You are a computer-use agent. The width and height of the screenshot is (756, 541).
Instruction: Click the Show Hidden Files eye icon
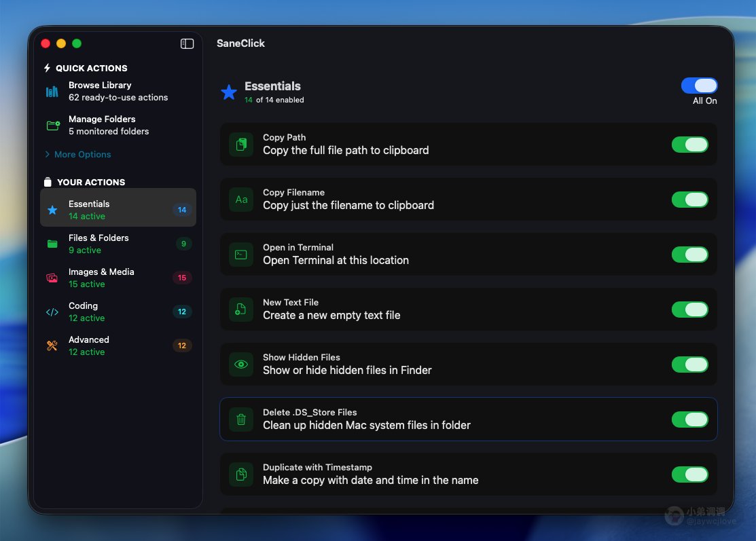click(x=241, y=365)
